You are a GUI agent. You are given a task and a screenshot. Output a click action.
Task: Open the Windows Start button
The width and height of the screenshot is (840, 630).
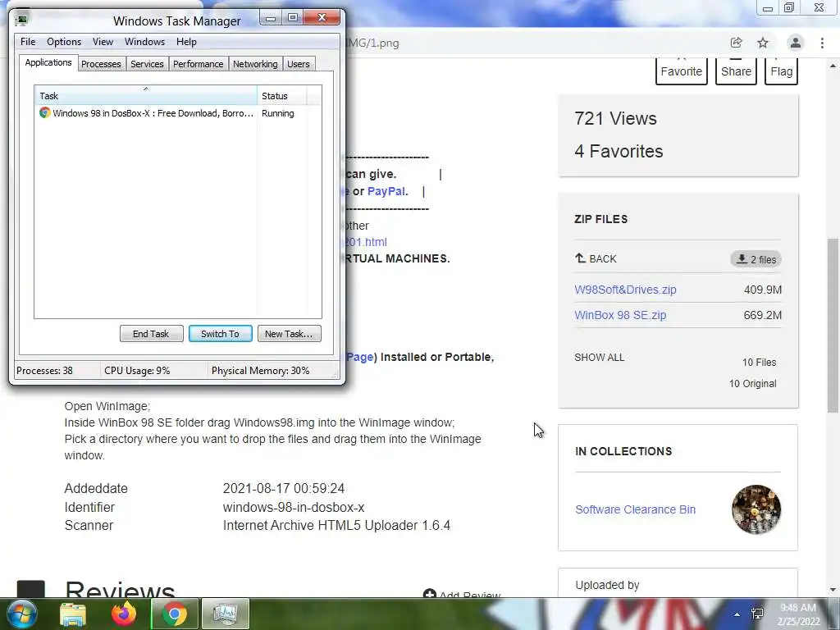click(x=22, y=614)
